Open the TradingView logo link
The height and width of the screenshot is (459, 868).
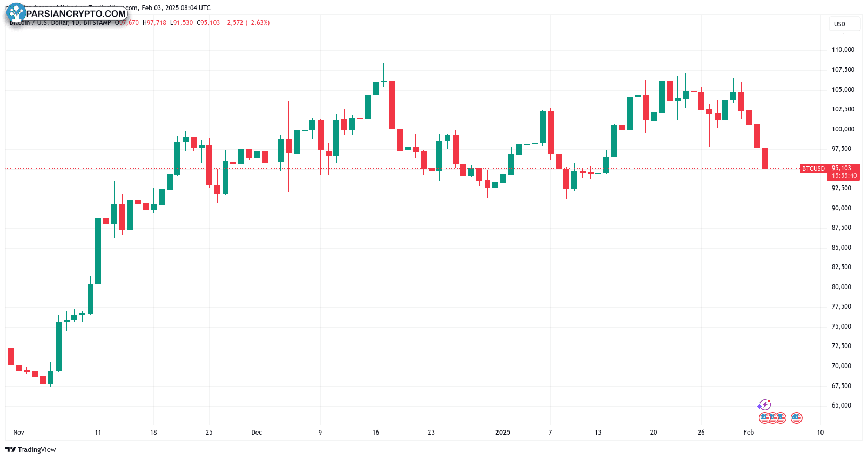31,449
